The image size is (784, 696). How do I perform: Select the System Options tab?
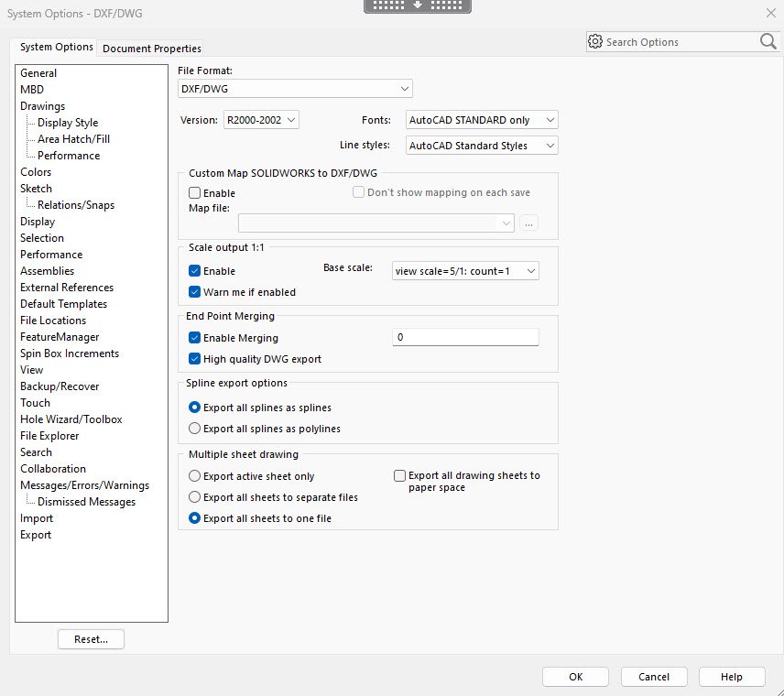click(x=57, y=47)
